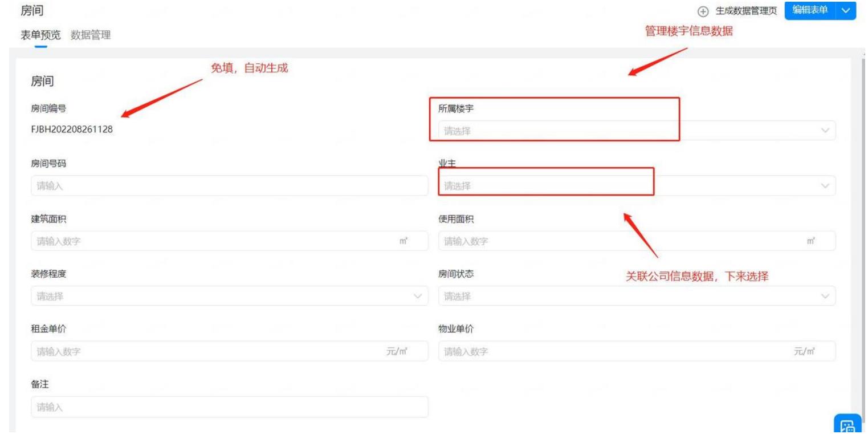Click the 租金单价 input field
This screenshot has height=434, width=868.
pos(229,351)
